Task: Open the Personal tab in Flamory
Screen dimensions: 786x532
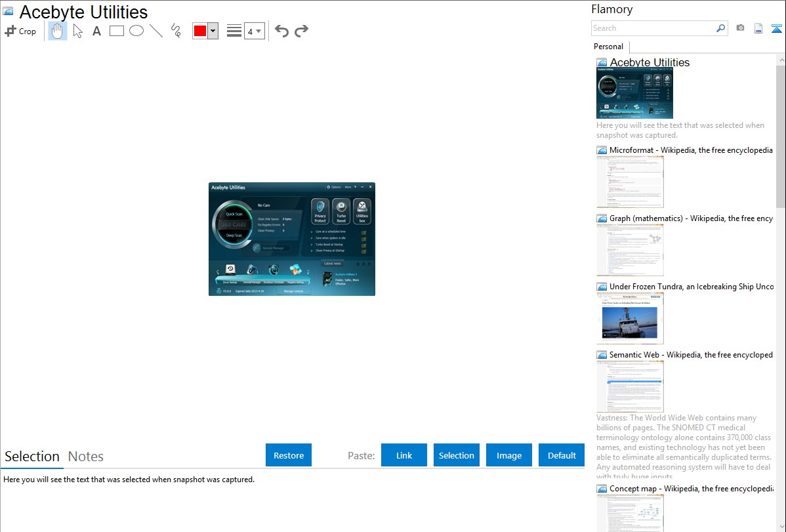Action: (608, 47)
